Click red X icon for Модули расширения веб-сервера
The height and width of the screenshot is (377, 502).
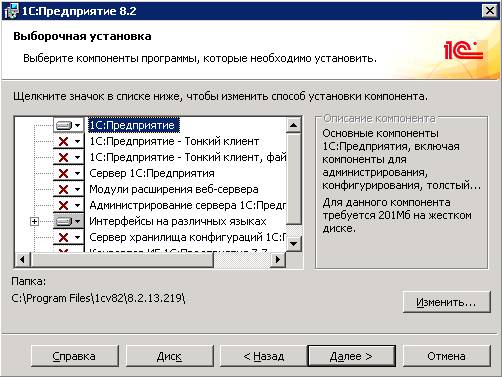[x=63, y=189]
